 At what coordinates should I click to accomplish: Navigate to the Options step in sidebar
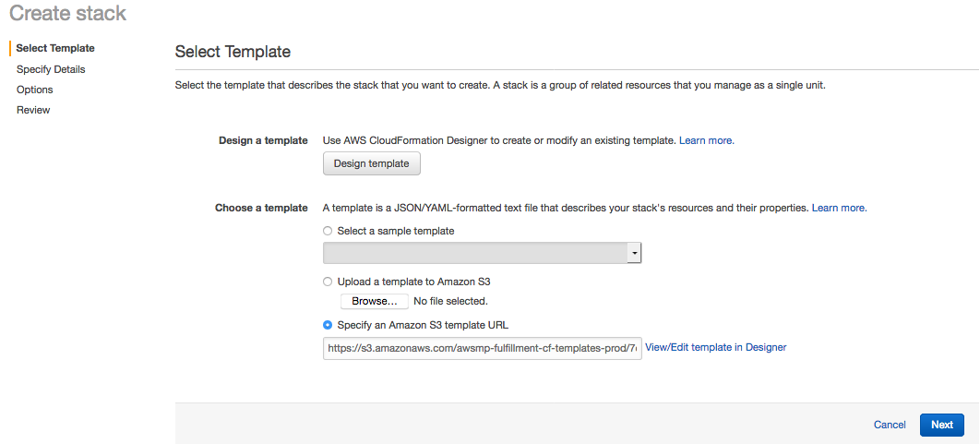[35, 90]
